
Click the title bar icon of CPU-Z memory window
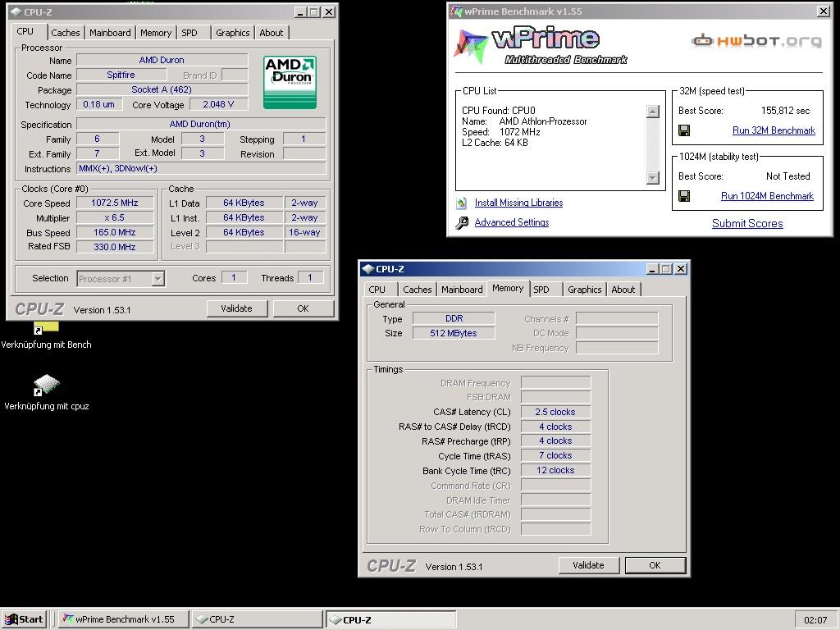(x=367, y=269)
